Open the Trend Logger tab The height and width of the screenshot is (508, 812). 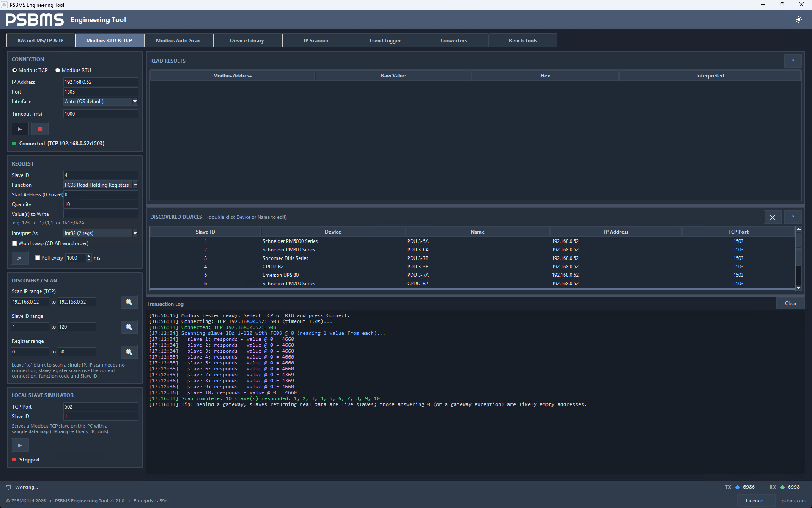point(385,41)
